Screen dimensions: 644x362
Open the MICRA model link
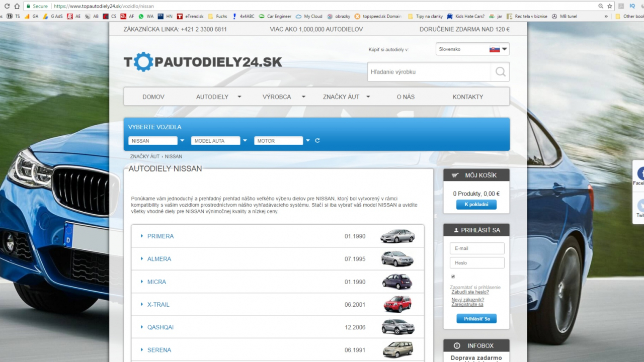[156, 282]
